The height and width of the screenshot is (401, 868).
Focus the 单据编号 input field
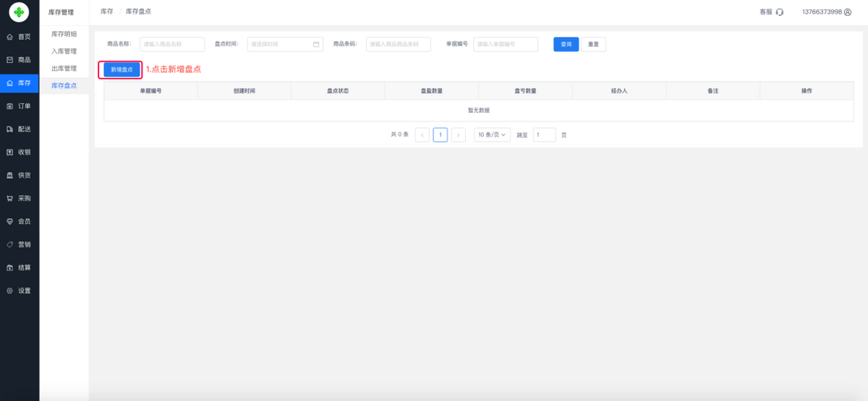506,44
